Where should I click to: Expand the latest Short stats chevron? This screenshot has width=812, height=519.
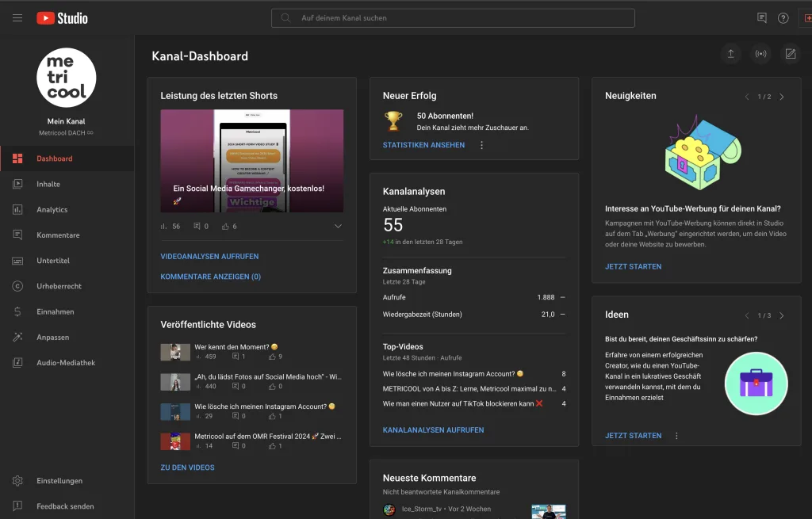(338, 226)
